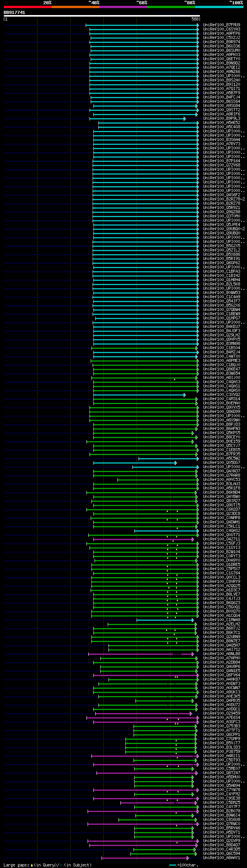Select hit UniRef100_C5XZJ2

coord(222,37)
